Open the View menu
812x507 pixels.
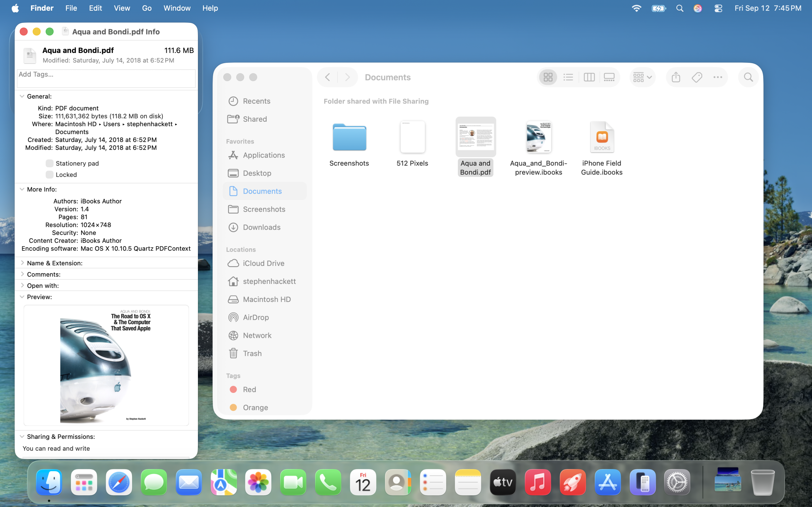(122, 8)
